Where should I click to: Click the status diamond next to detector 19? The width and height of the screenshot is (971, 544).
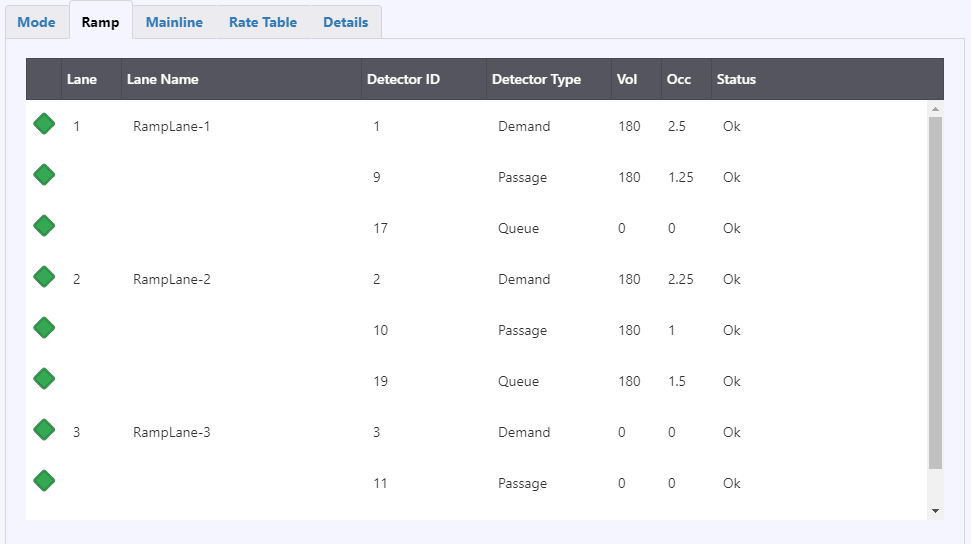[x=44, y=379]
